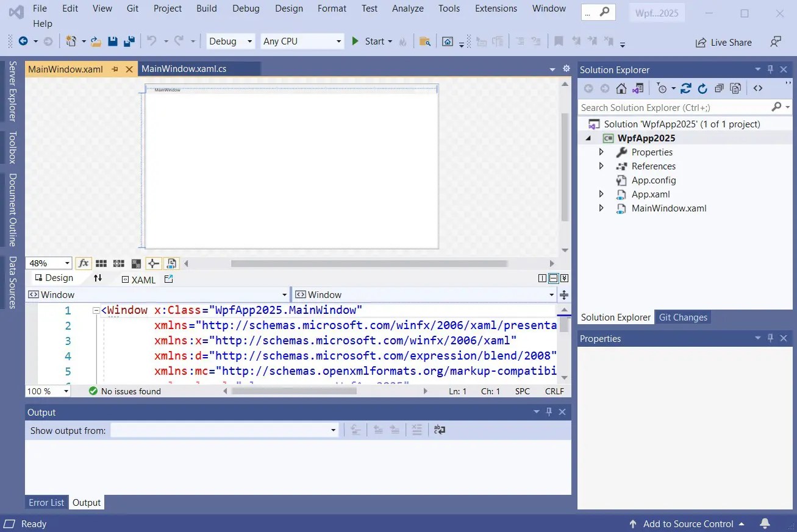Open notifications bell in status bar
This screenshot has width=797, height=532.
(x=765, y=523)
